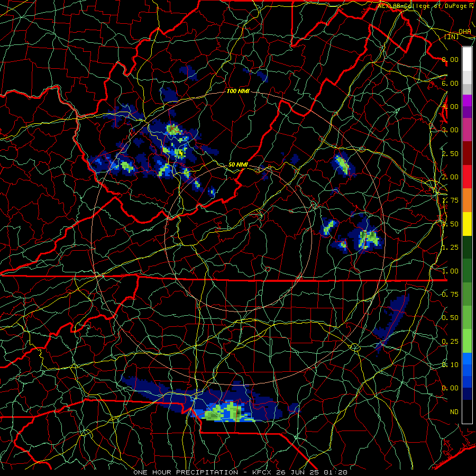
Task: Click the 2.00 legend value
Action: (450, 177)
